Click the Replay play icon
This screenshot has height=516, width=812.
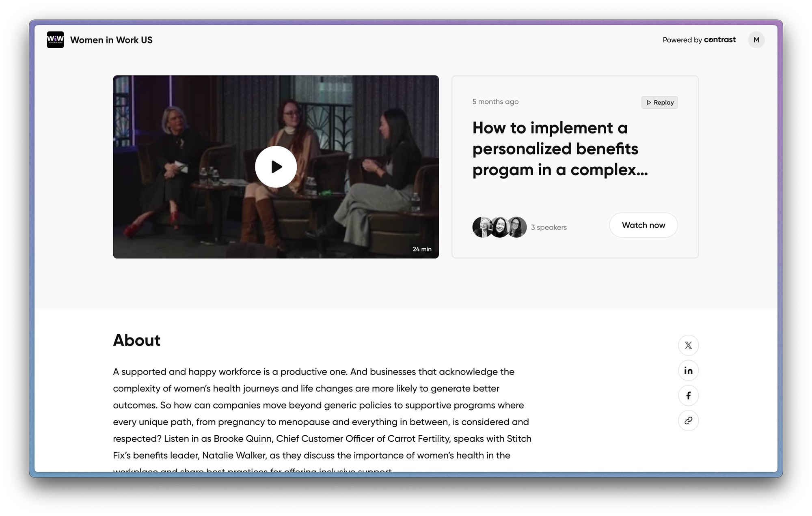649,102
